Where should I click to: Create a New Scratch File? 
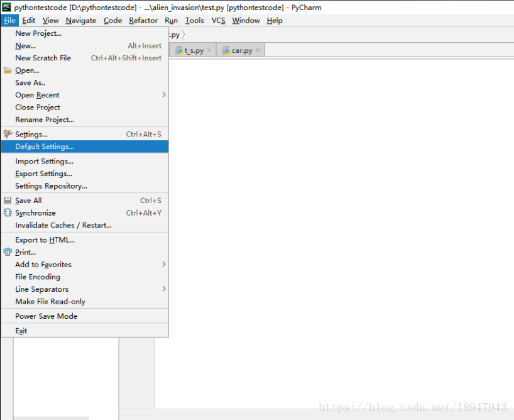85,58
